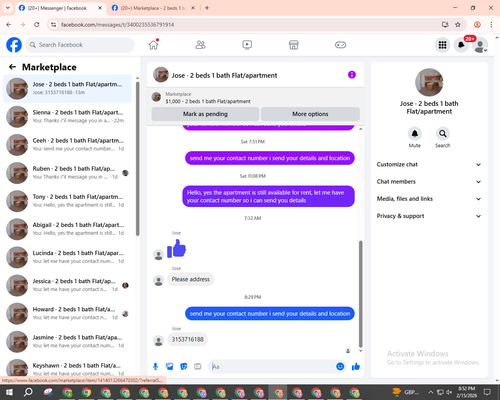
Task: Open the $1,000 2 beds listing link
Action: coord(208,101)
